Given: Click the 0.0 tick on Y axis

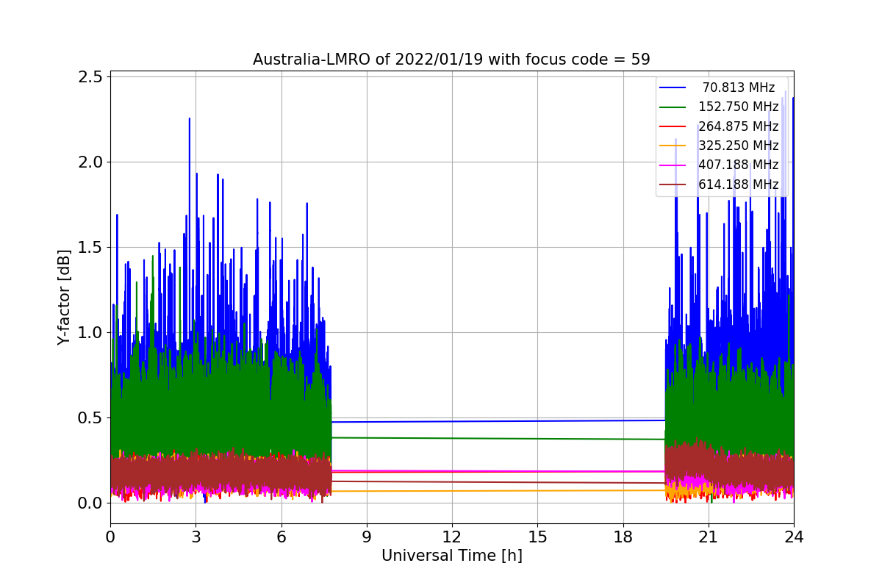Looking at the screenshot, I should click(x=90, y=503).
